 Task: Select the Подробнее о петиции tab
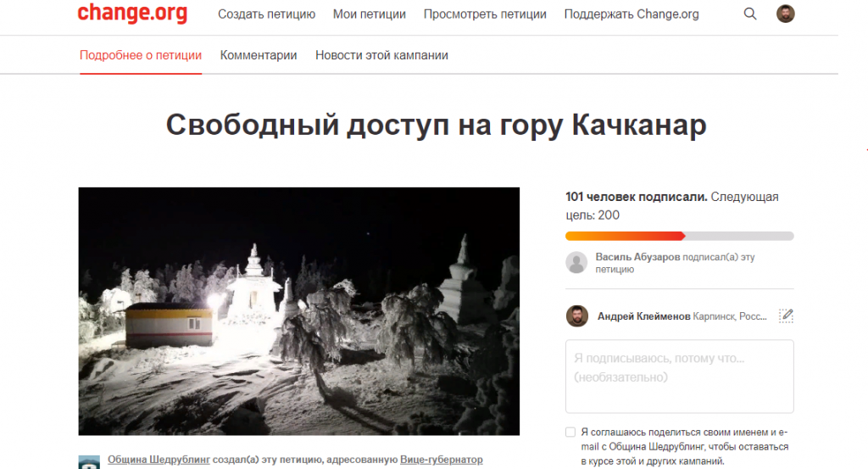click(141, 55)
